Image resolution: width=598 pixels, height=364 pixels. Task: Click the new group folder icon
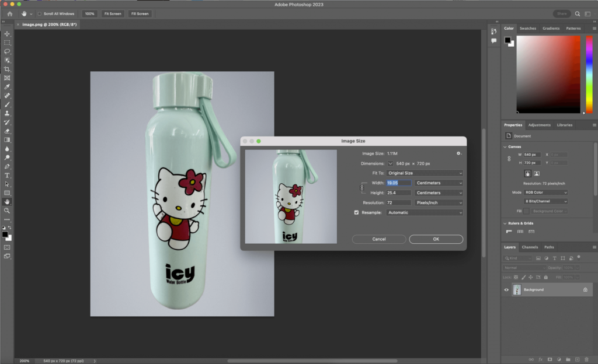click(x=568, y=359)
